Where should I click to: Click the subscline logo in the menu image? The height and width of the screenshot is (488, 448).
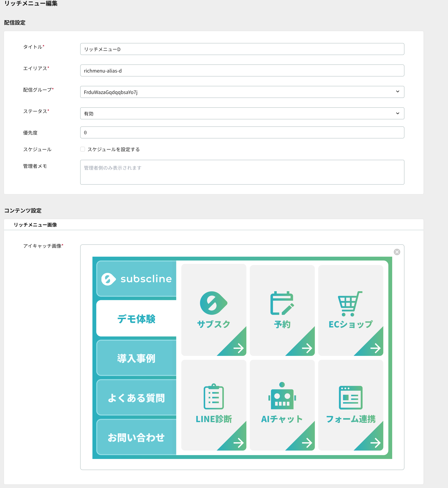tap(136, 279)
